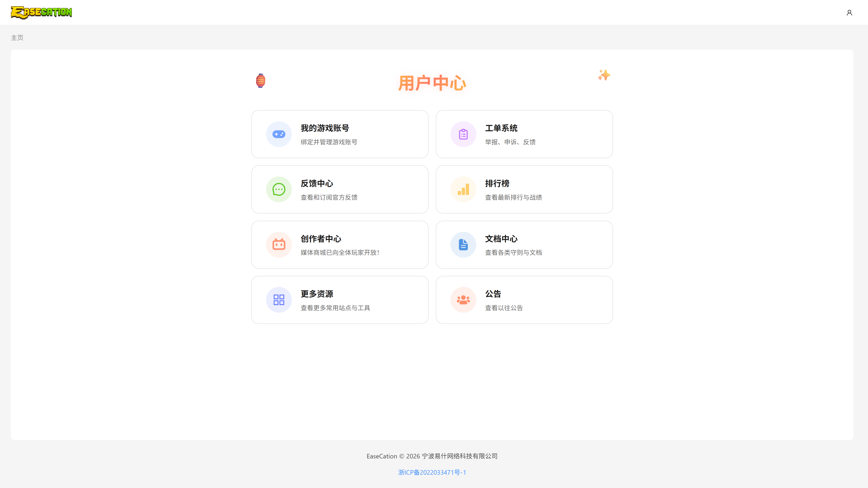Viewport: 868px width, 488px height.
Task: Click the orange TV creator center icon
Action: tap(279, 244)
